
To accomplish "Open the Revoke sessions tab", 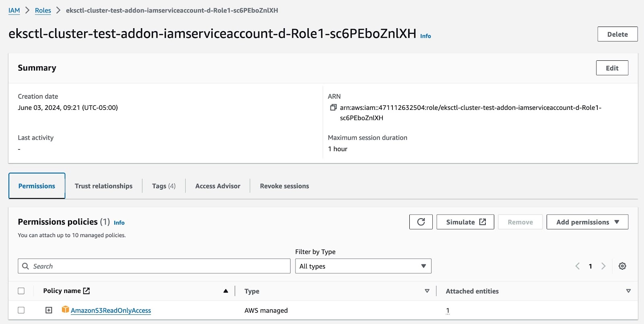I will click(x=285, y=186).
